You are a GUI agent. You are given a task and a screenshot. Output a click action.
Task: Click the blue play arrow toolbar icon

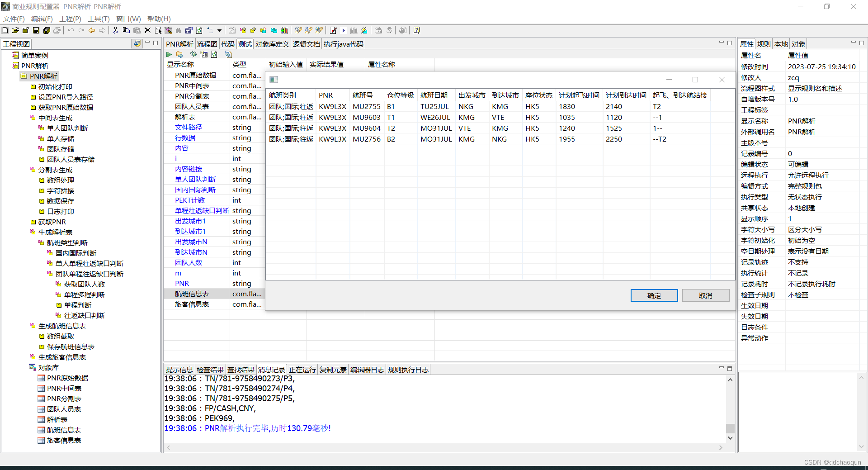coord(344,30)
